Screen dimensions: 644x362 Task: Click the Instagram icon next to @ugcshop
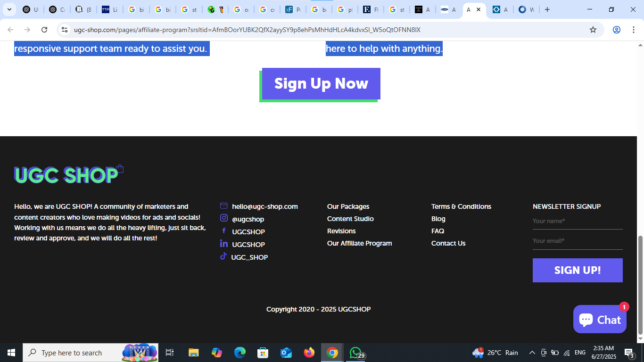(224, 218)
